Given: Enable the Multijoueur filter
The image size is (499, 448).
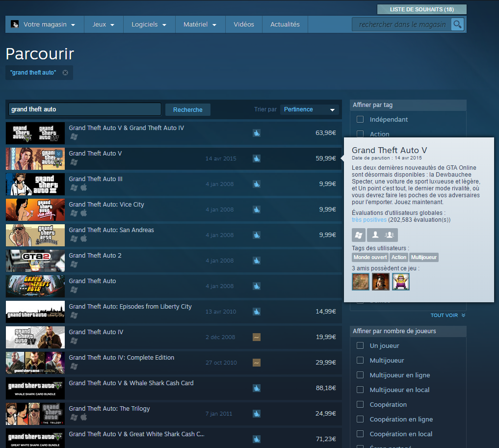Looking at the screenshot, I should coord(360,360).
